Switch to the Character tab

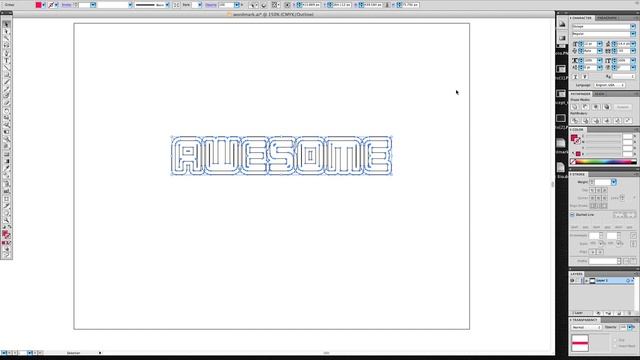(x=582, y=18)
